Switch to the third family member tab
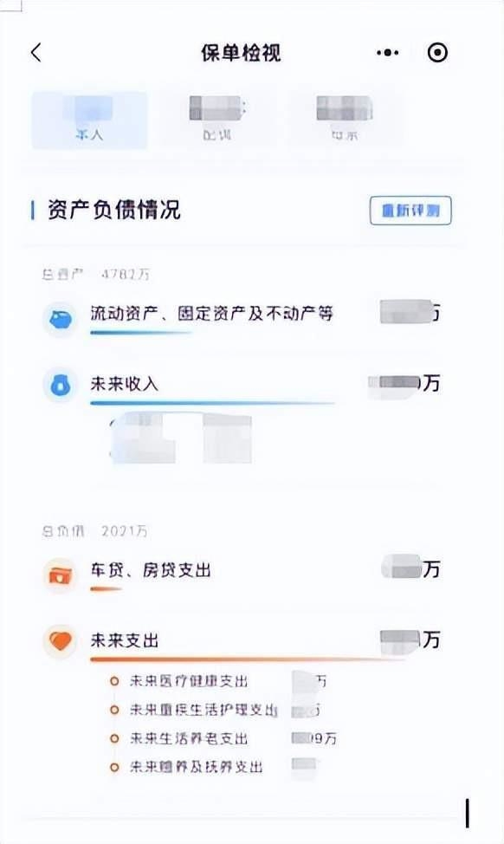The height and width of the screenshot is (844, 504). click(345, 120)
